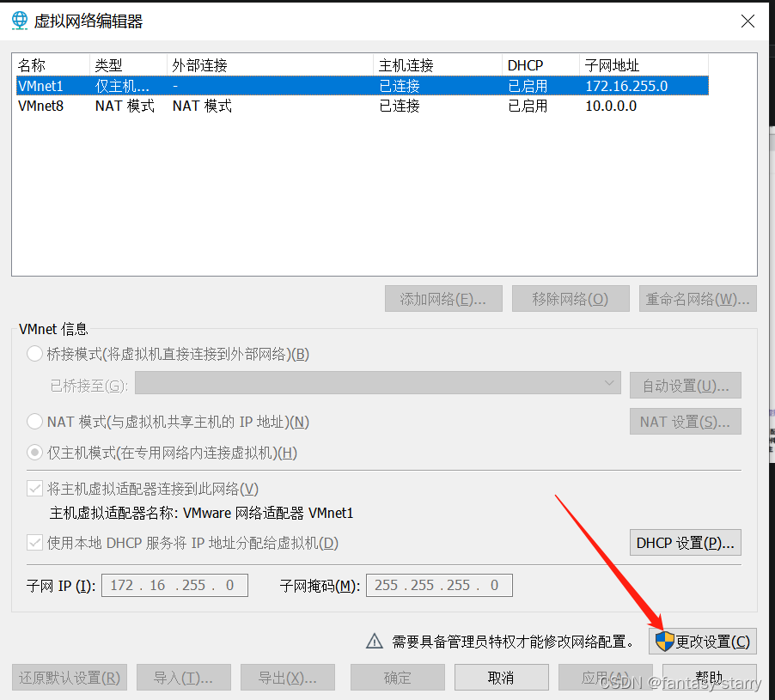Click 重命名网络(W) button

point(698,298)
